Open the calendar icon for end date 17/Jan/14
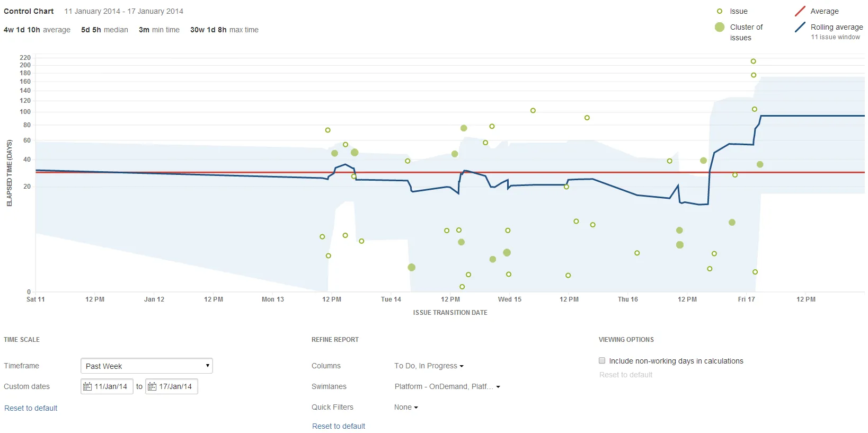 [x=152, y=386]
